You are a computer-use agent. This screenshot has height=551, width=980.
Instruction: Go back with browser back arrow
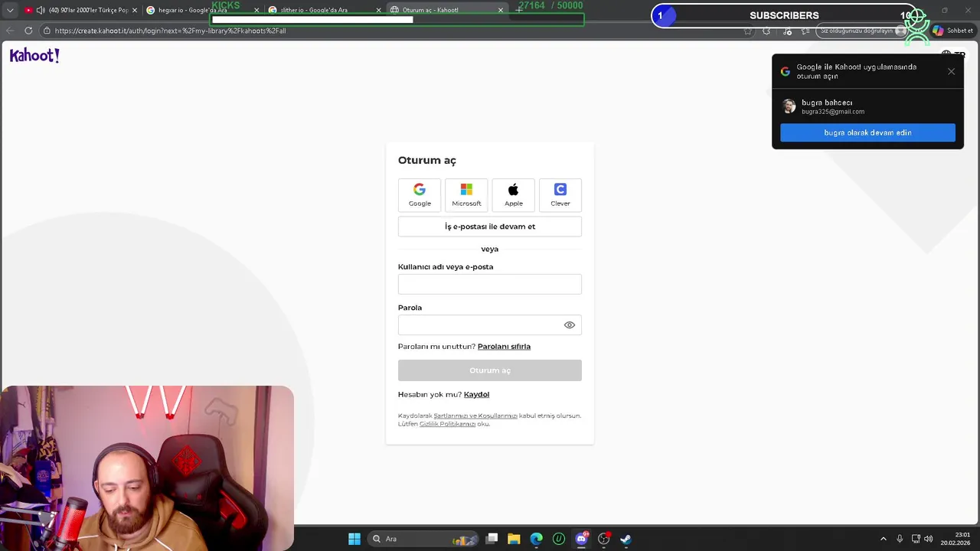click(x=10, y=31)
